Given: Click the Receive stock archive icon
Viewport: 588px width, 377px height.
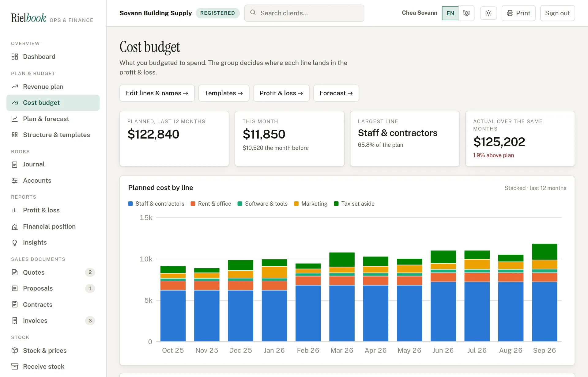Looking at the screenshot, I should click(15, 367).
